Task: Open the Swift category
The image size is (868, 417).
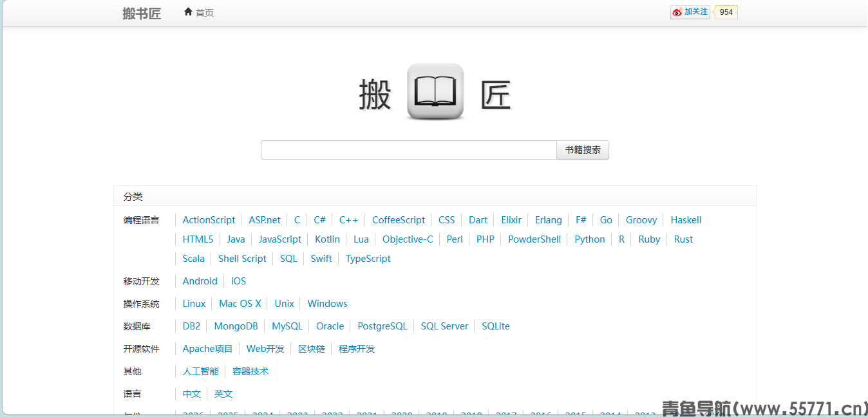Action: 321,259
